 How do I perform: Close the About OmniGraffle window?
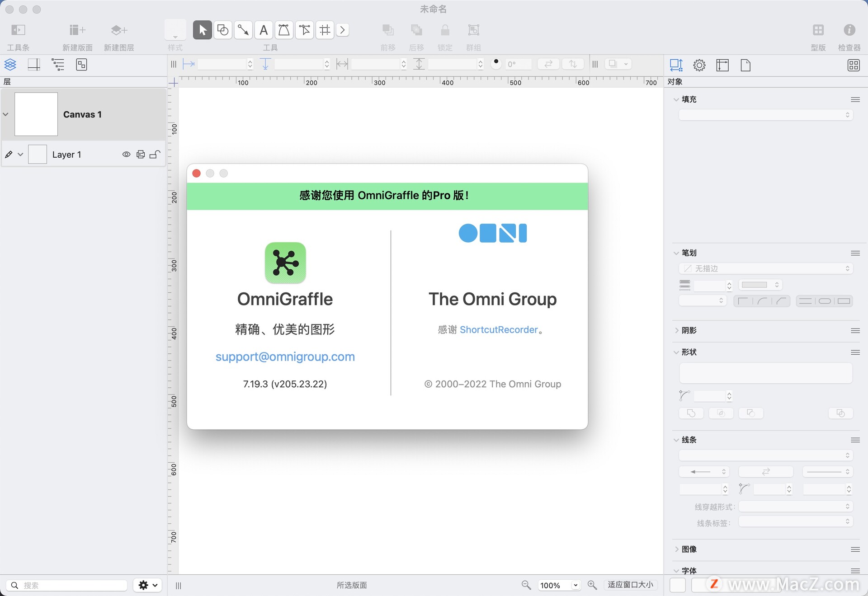[x=197, y=174]
